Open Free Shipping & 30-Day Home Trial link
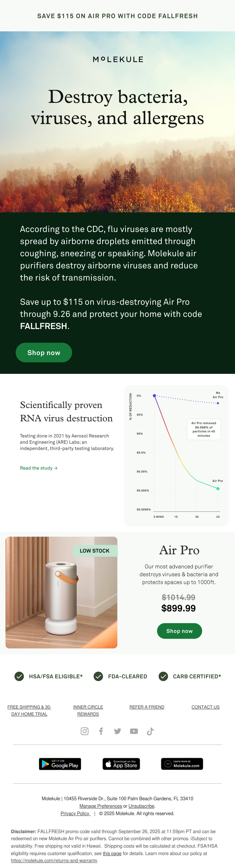 (x=29, y=710)
